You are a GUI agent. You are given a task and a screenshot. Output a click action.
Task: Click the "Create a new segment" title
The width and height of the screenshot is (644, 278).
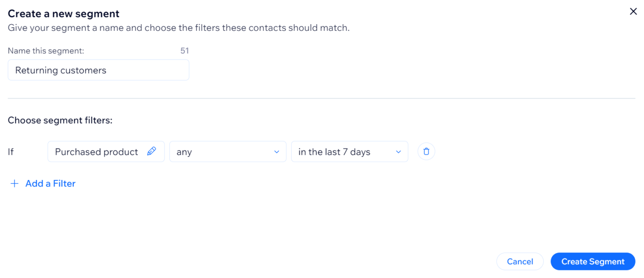tap(64, 14)
